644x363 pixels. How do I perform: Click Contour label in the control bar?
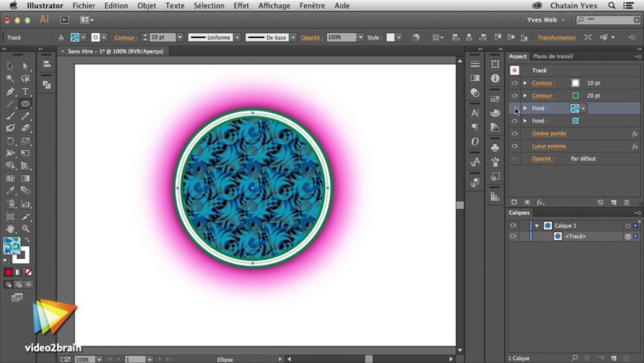125,38
